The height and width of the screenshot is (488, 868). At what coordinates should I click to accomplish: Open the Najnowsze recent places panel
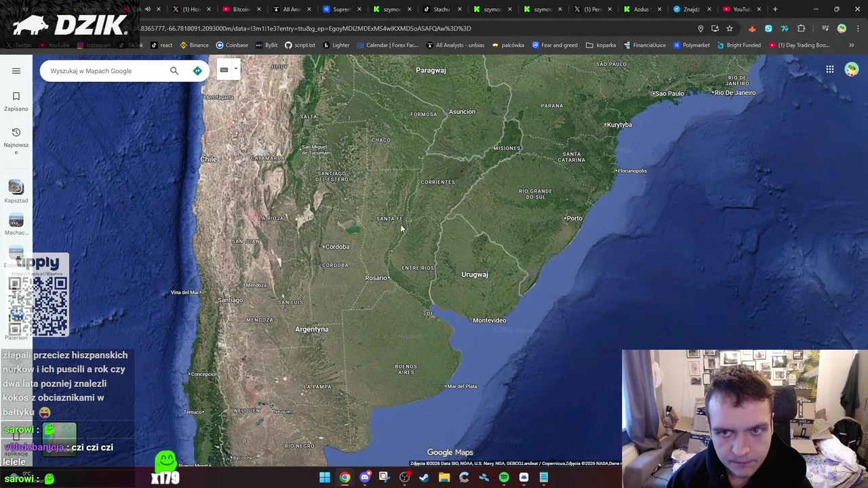click(16, 140)
